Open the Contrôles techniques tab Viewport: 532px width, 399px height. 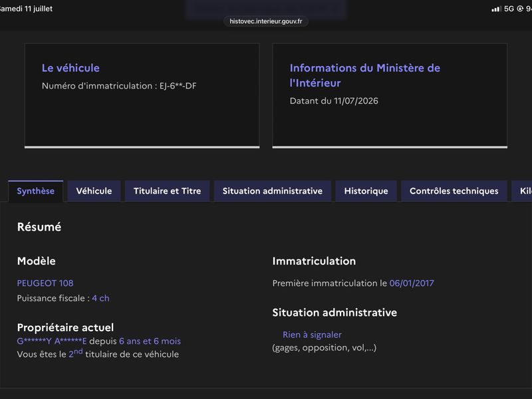pyautogui.click(x=454, y=191)
